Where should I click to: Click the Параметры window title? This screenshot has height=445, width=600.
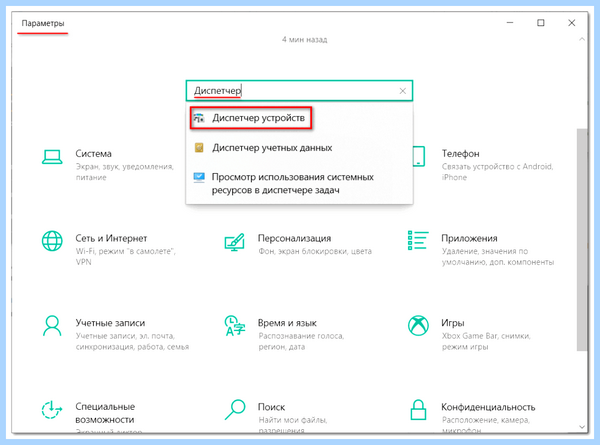pos(43,23)
